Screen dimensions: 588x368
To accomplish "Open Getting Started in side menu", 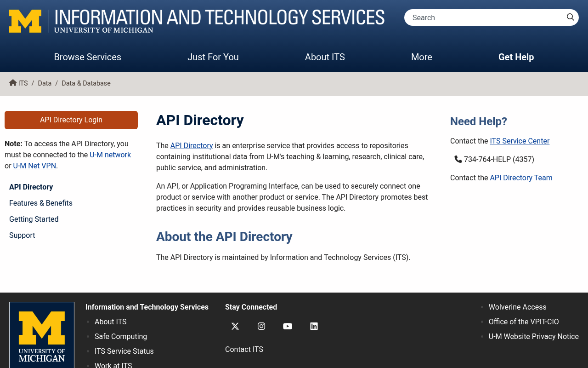I will (34, 219).
